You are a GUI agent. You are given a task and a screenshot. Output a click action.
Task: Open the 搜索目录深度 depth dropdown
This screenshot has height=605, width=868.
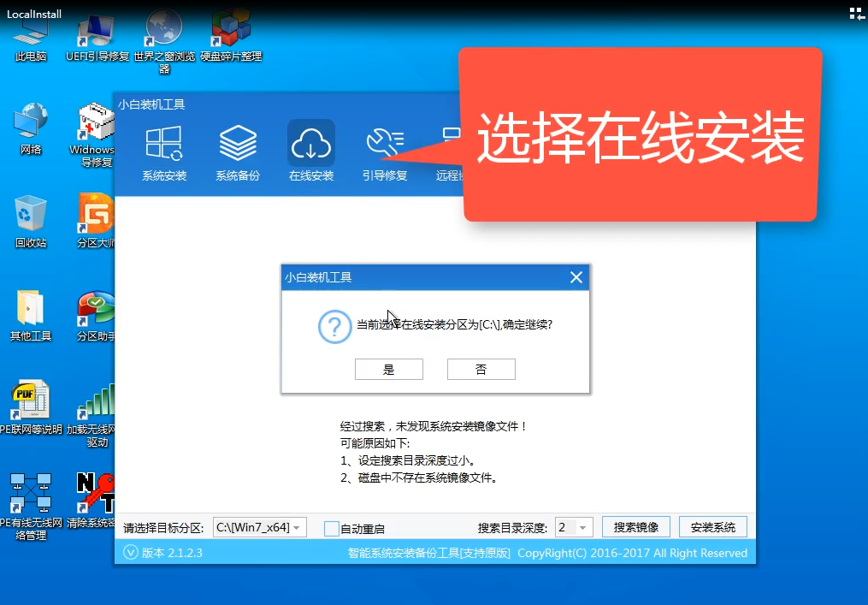(x=573, y=526)
